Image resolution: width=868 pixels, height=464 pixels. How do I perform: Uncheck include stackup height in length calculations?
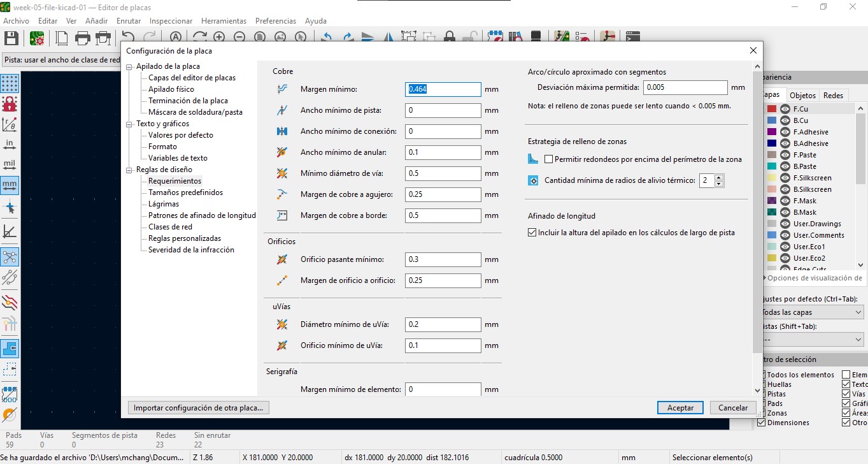[532, 233]
